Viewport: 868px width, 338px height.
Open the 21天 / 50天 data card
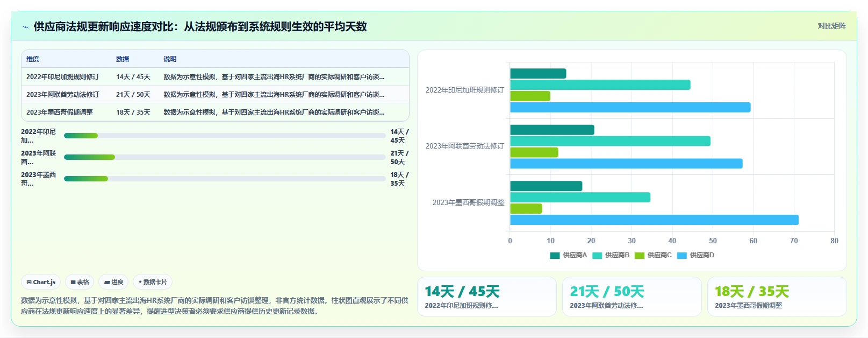coord(632,297)
